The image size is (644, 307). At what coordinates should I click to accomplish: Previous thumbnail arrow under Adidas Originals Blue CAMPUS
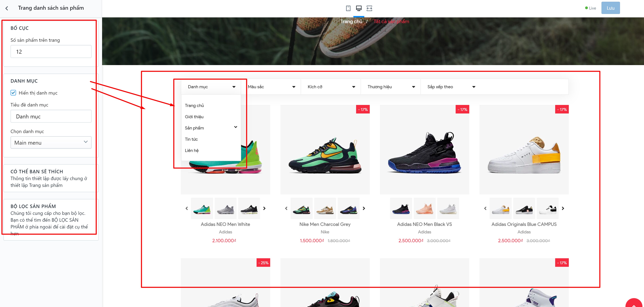pos(485,208)
